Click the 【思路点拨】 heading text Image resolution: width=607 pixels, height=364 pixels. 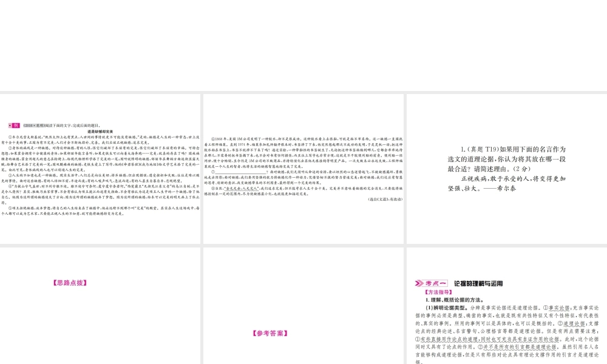pyautogui.click(x=70, y=283)
